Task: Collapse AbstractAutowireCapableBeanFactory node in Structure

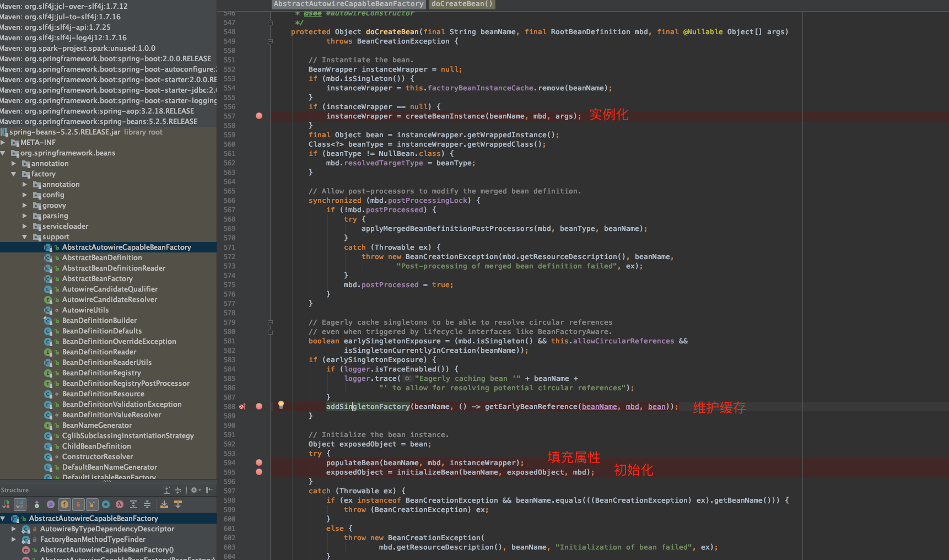Action: (3, 518)
